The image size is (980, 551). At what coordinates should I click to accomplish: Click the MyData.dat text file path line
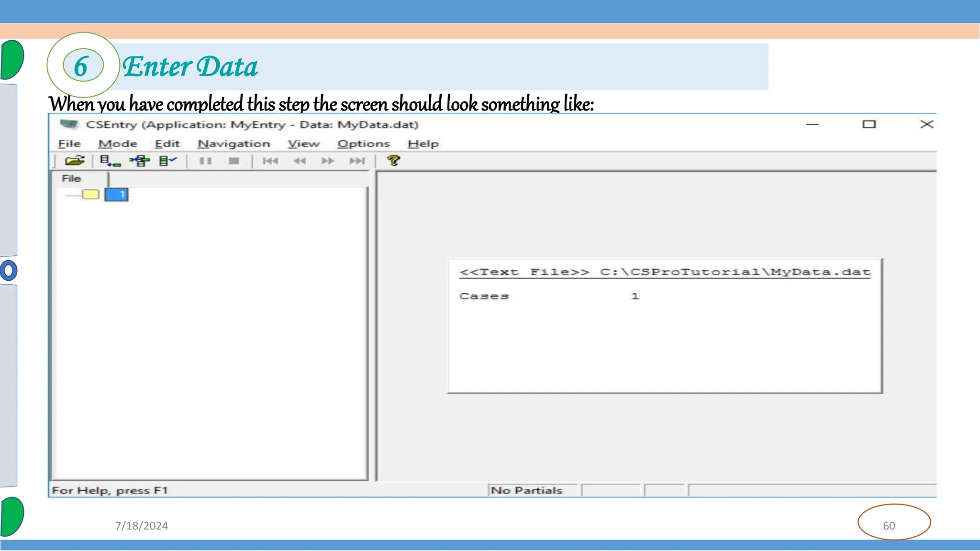pos(665,272)
